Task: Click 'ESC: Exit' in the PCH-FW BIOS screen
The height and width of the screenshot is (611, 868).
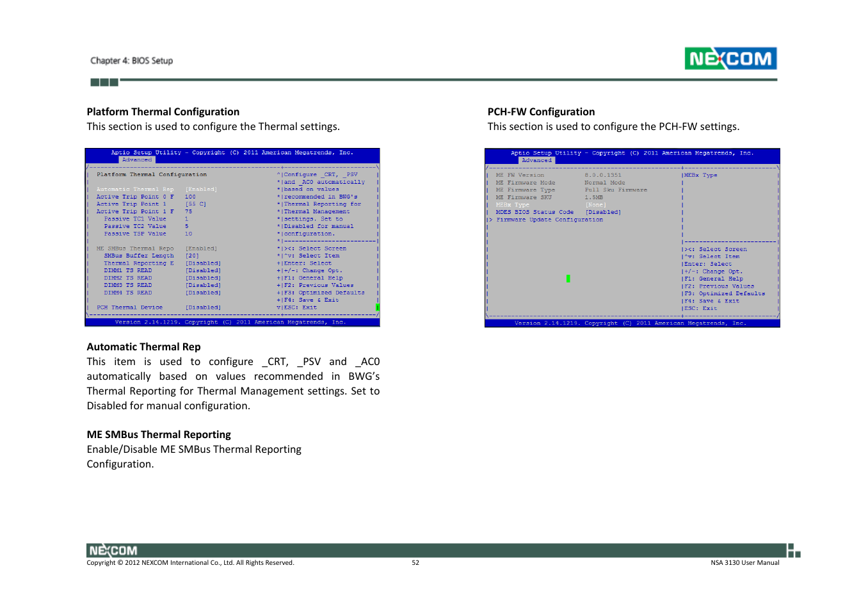Action: [x=701, y=308]
